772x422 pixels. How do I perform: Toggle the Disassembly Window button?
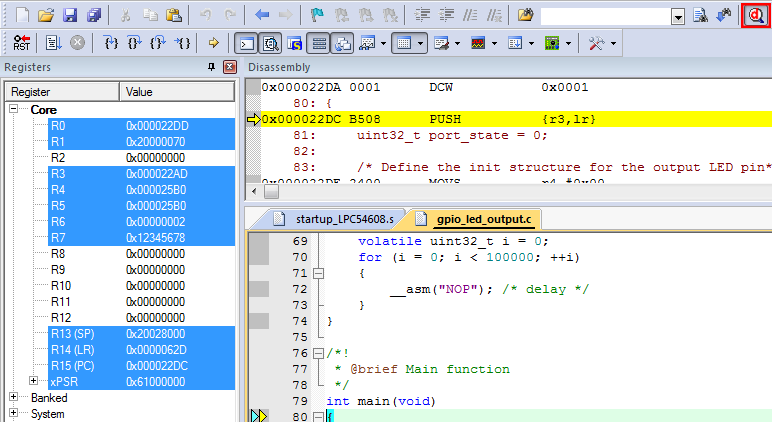pyautogui.click(x=270, y=44)
